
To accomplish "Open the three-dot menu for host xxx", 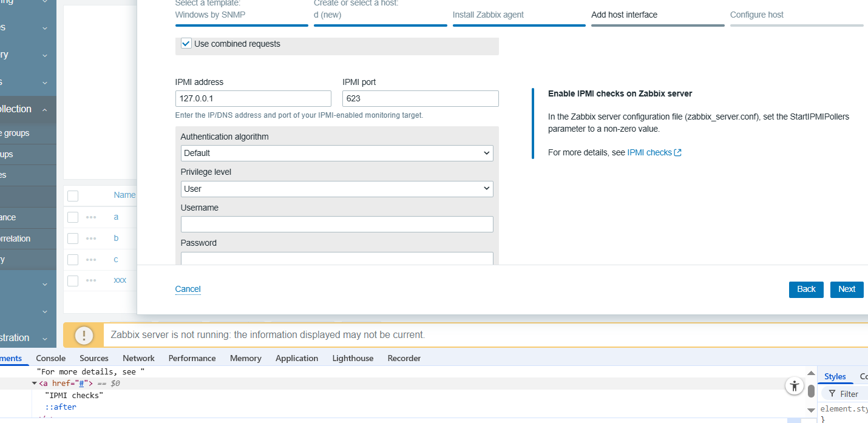I will [91, 280].
